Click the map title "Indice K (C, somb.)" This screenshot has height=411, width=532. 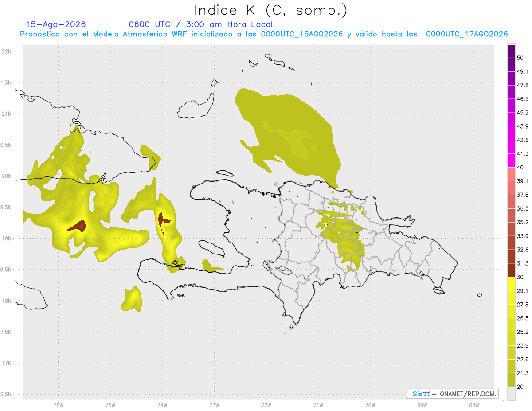(x=270, y=10)
